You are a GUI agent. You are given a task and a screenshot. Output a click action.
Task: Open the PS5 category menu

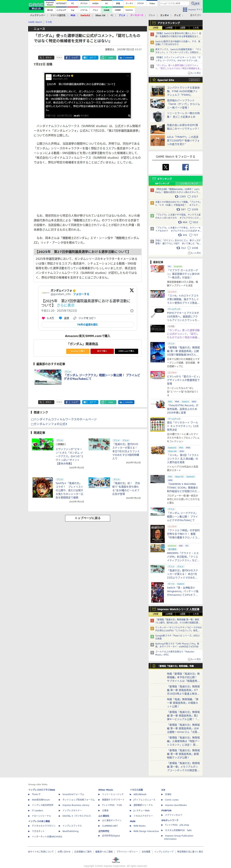tap(73, 15)
